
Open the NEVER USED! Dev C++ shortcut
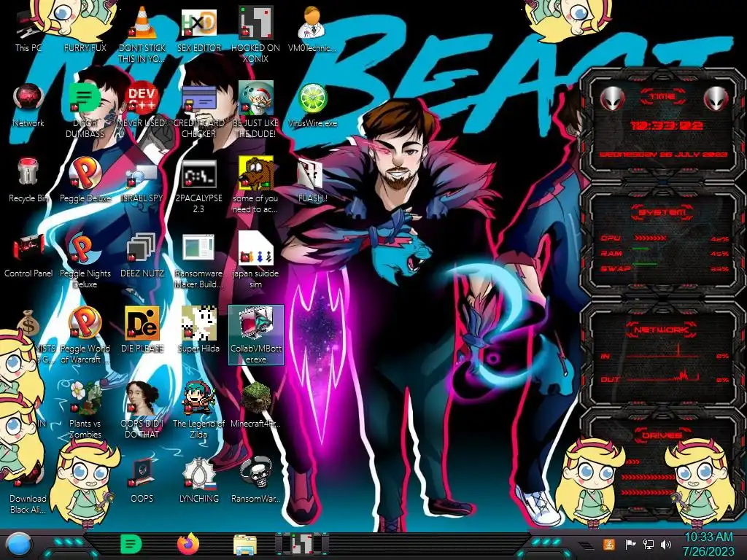[142, 105]
